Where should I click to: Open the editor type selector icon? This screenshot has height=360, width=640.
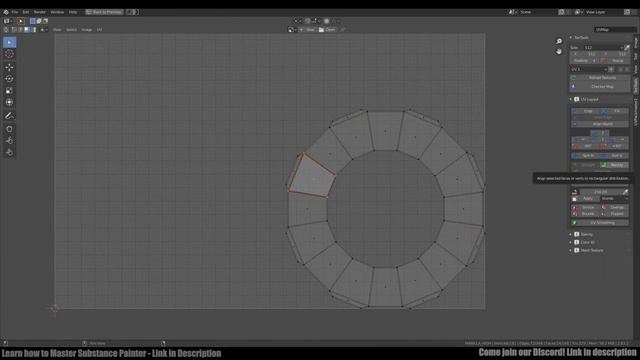tap(7, 21)
